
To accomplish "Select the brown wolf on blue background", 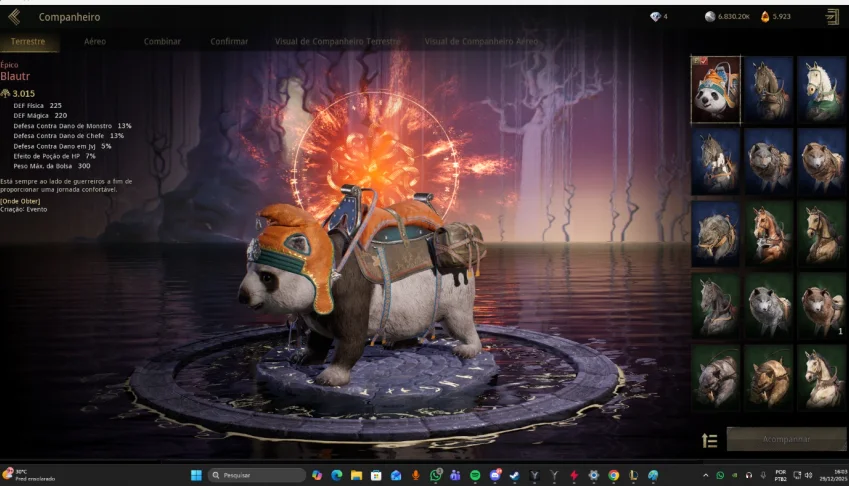I will click(821, 161).
